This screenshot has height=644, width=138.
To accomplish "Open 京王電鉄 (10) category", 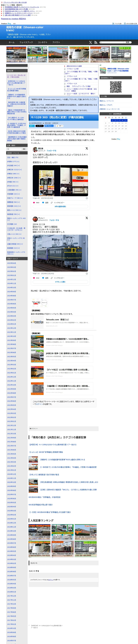I will 12,224.
